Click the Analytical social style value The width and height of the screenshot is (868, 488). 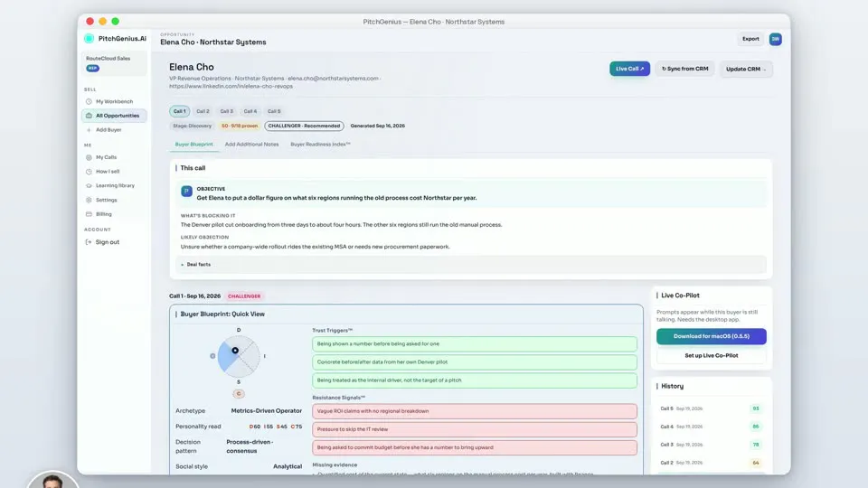coord(288,466)
